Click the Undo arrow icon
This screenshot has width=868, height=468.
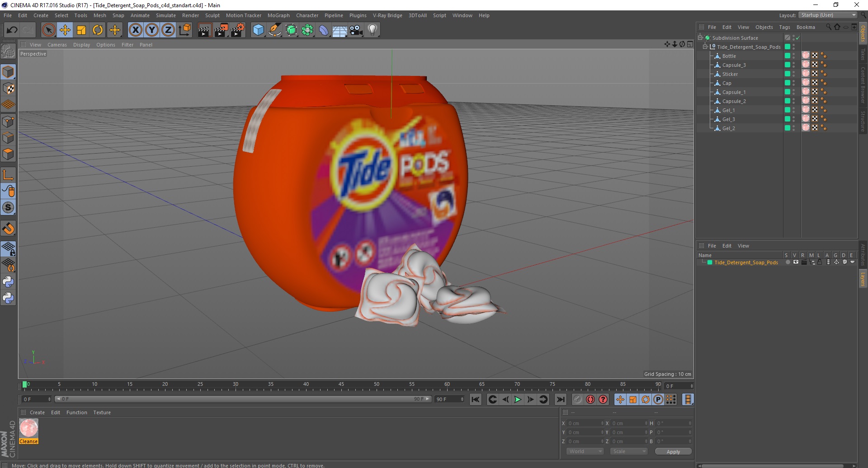click(x=12, y=30)
